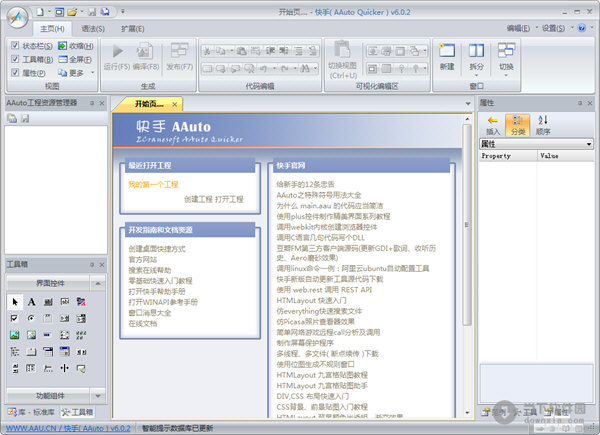600x435 pixels.
Task: Click the 收缩(H) collapse icon
Action: 62,46
